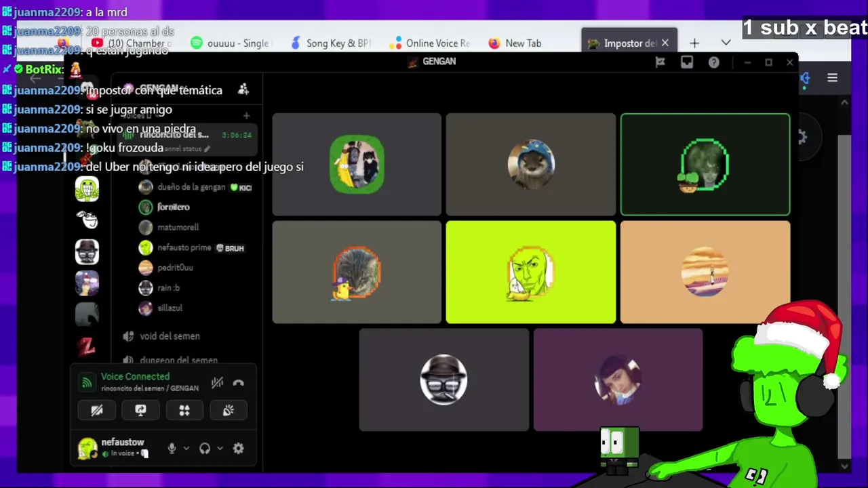Viewport: 868px width, 488px height.
Task: Mute the microphone in user panel
Action: (x=172, y=448)
